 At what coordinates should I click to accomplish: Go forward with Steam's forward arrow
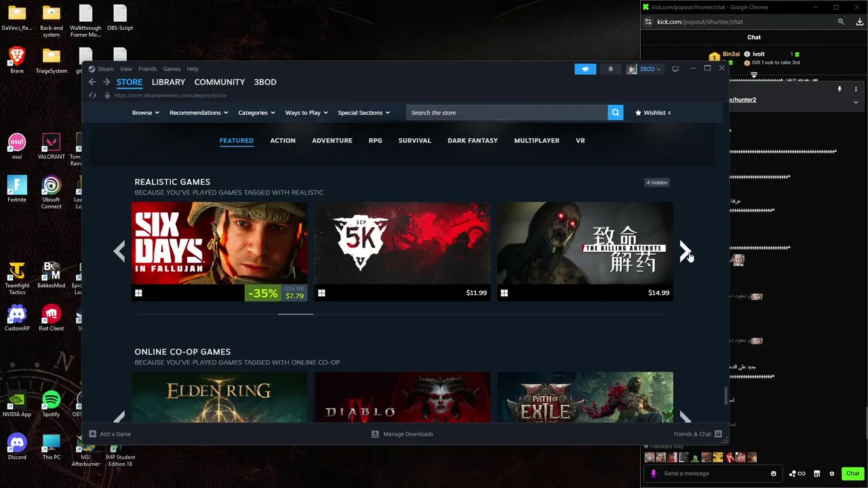tap(106, 82)
